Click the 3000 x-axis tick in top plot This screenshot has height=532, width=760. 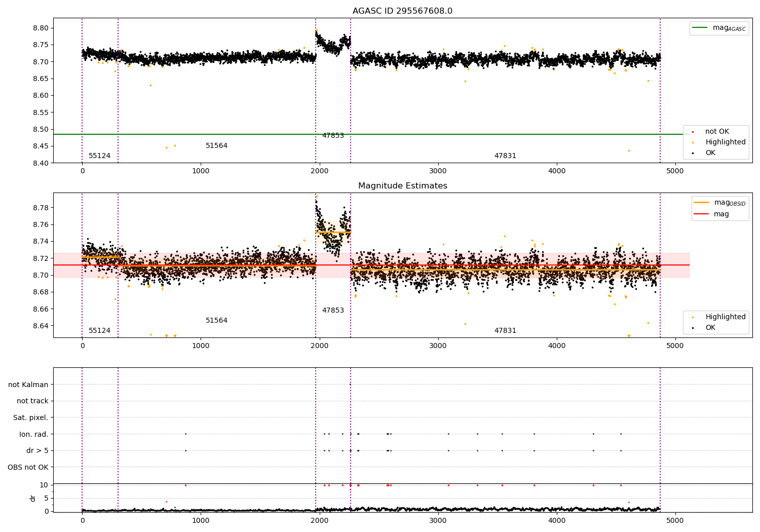pyautogui.click(x=438, y=172)
